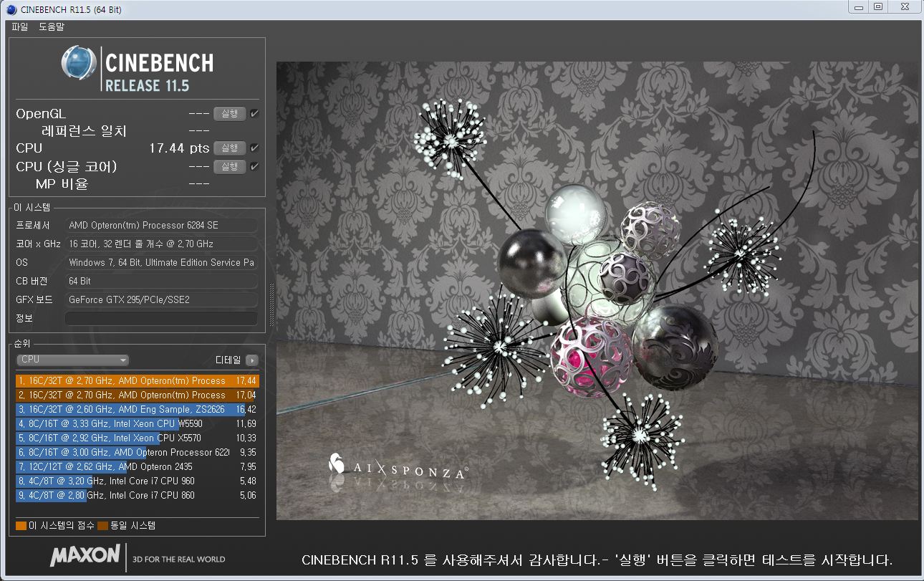The height and width of the screenshot is (581, 924).
Task: Click the processor field AMD Opteron 6284 SE
Action: point(161,225)
